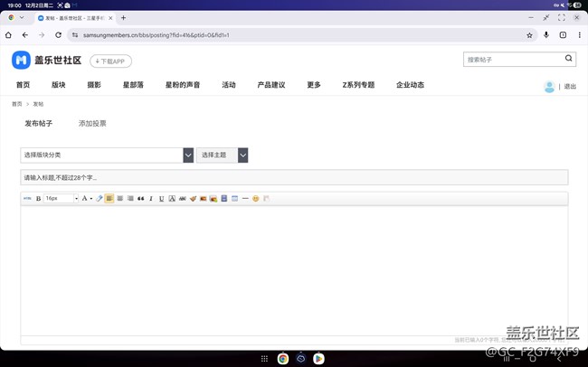The width and height of the screenshot is (588, 367).
Task: Open the blue app icon beside Chrome
Action: click(300, 359)
